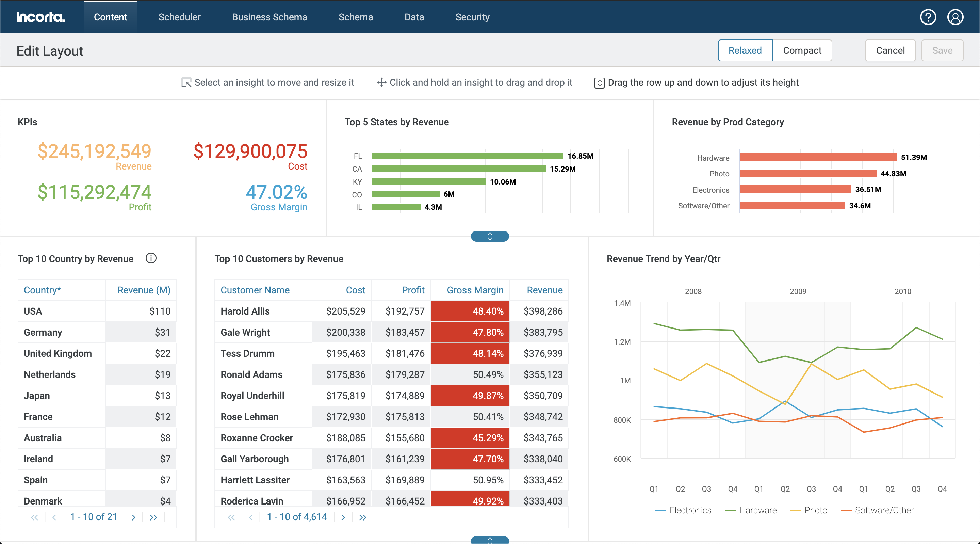980x544 pixels.
Task: Click the move and resize insight icon
Action: tap(185, 82)
